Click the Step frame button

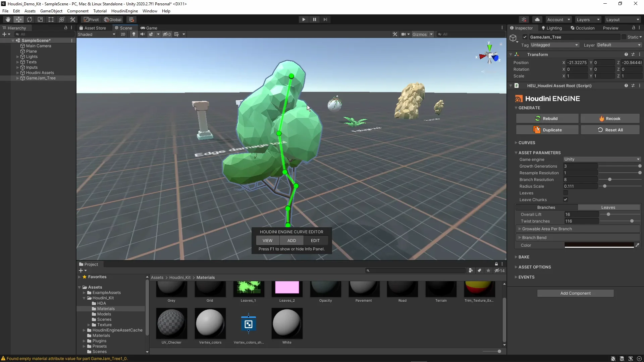pyautogui.click(x=325, y=19)
